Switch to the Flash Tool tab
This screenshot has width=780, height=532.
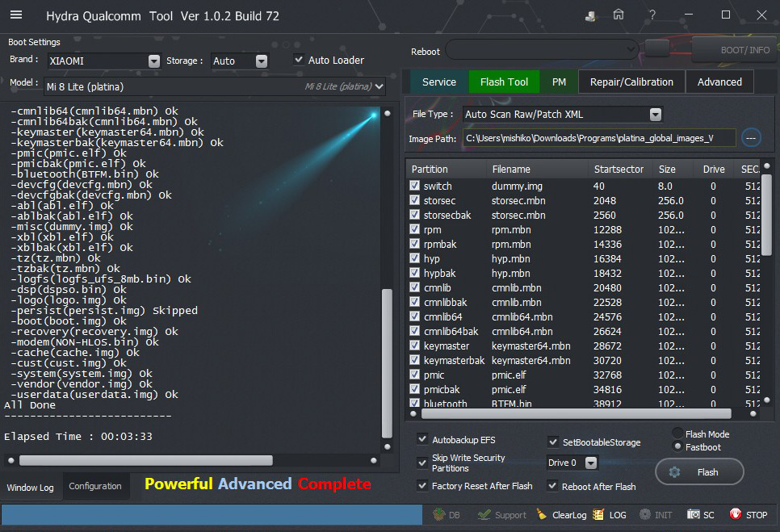point(504,82)
